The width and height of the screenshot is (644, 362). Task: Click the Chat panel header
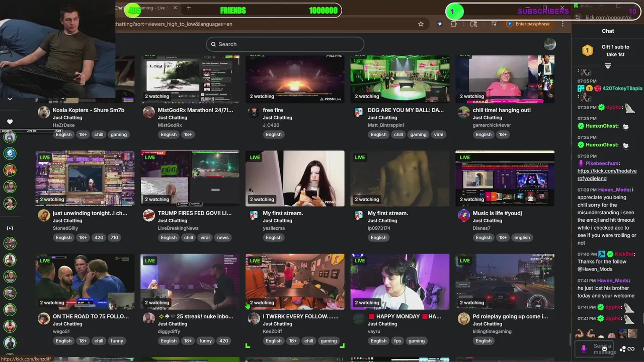click(x=608, y=31)
